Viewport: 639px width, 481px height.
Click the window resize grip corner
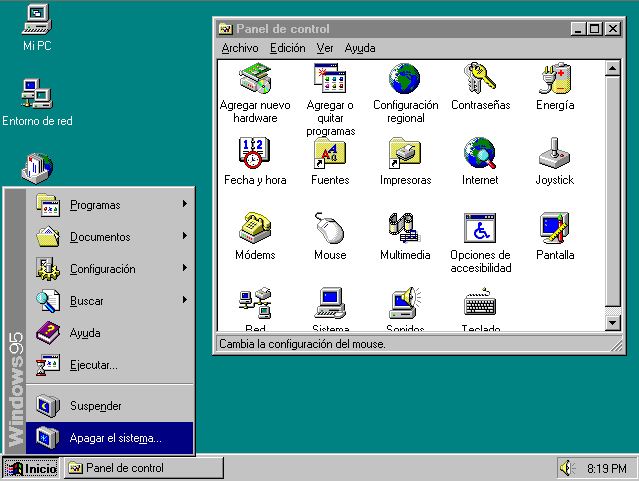click(617, 345)
